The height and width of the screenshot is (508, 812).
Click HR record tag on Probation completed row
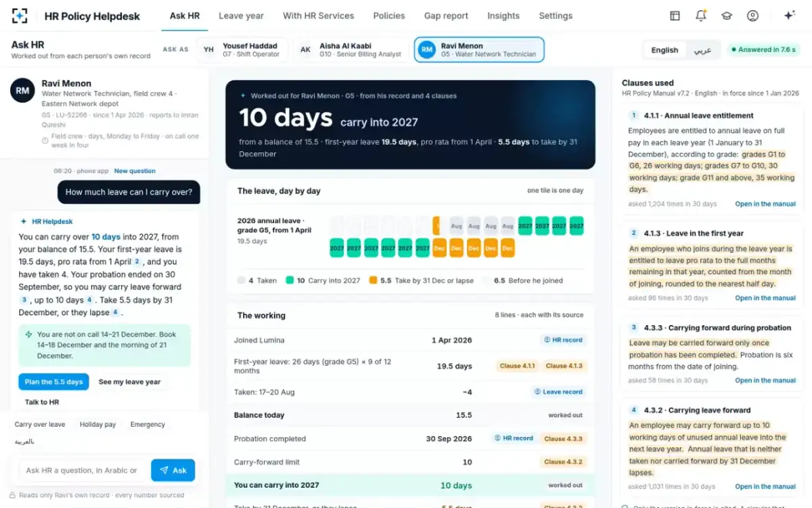tap(514, 438)
